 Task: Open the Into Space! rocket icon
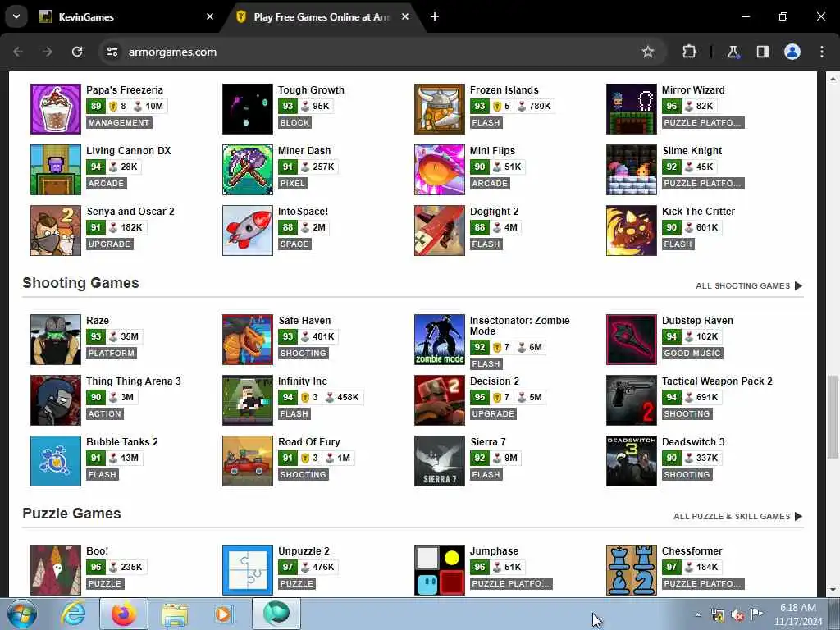pos(248,231)
